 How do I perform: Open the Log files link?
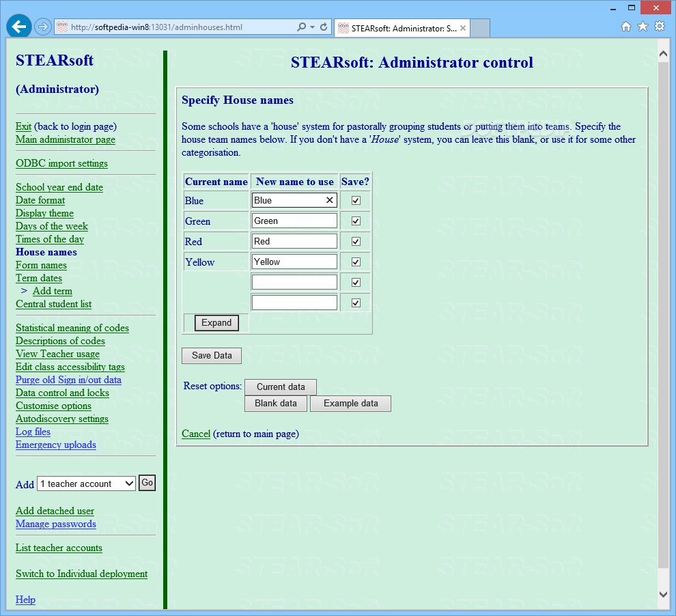33,432
